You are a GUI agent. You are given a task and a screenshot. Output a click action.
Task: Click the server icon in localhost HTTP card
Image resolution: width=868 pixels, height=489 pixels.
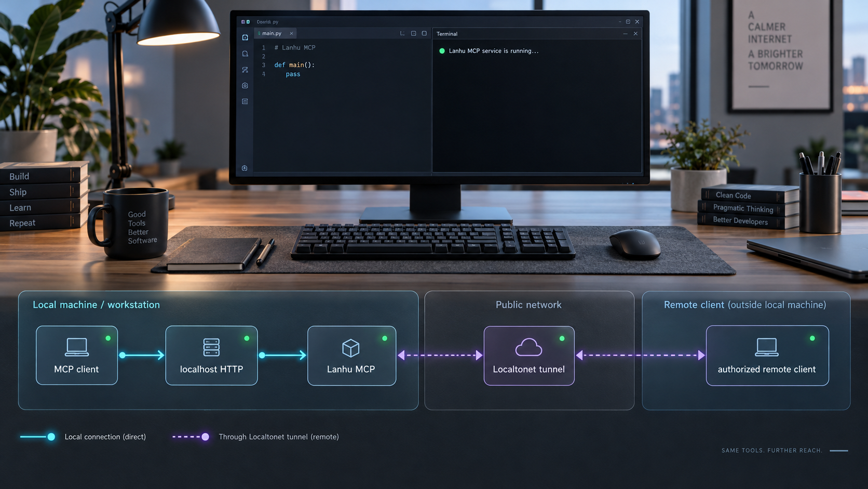click(211, 347)
